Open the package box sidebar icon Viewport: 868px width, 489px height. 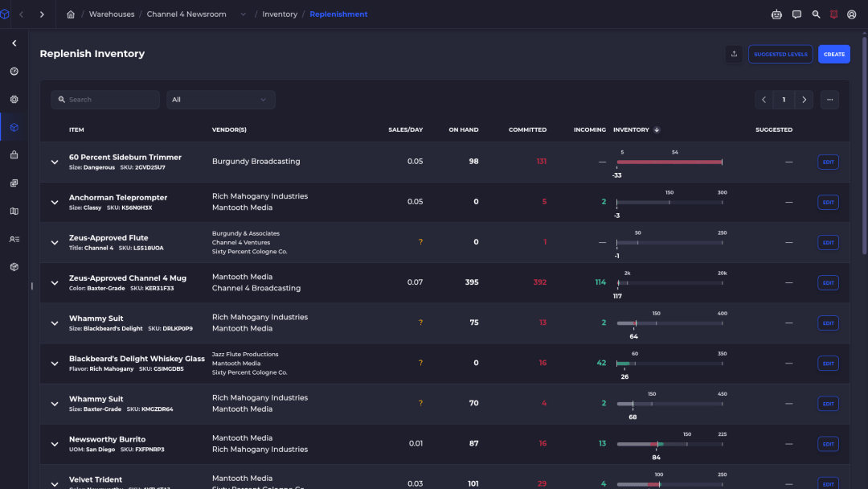14,267
